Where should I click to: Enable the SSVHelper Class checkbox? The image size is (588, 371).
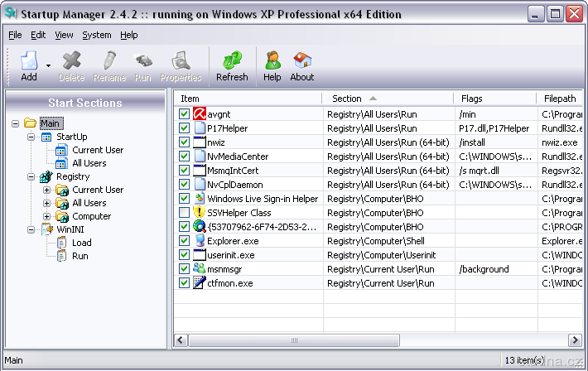pyautogui.click(x=184, y=213)
